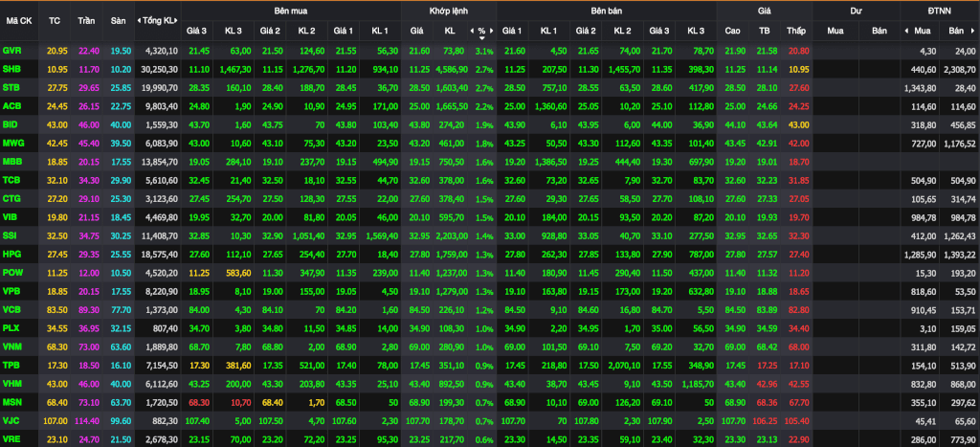Open the VHM stock symbol
The image size is (980, 447).
(11, 383)
